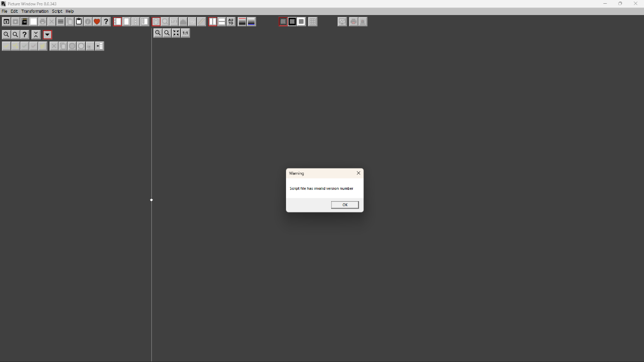The height and width of the screenshot is (362, 644).
Task: Click the SD card icon in toolbar
Action: (24, 22)
